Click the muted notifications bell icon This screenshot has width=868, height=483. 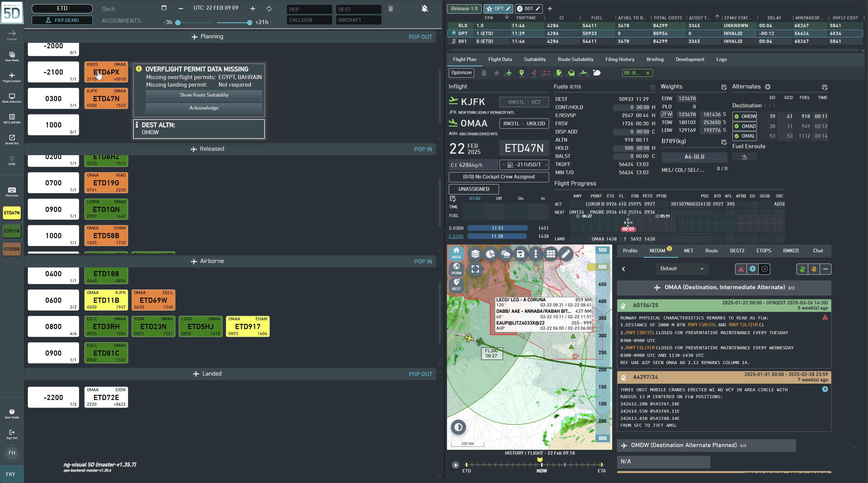tap(425, 8)
